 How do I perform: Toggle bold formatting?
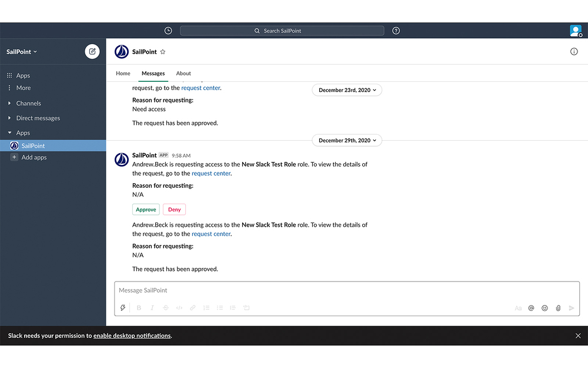[x=139, y=308]
